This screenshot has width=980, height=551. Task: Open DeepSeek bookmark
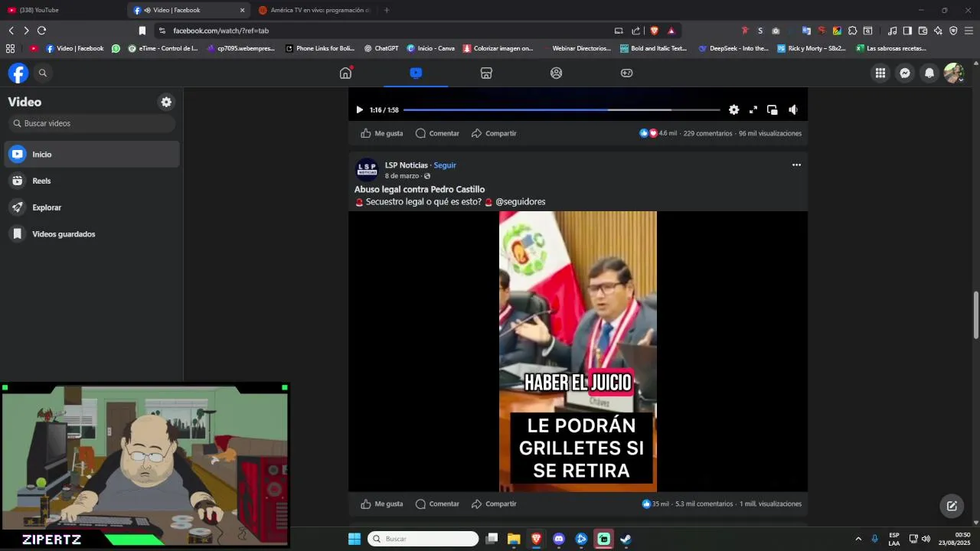coord(733,48)
